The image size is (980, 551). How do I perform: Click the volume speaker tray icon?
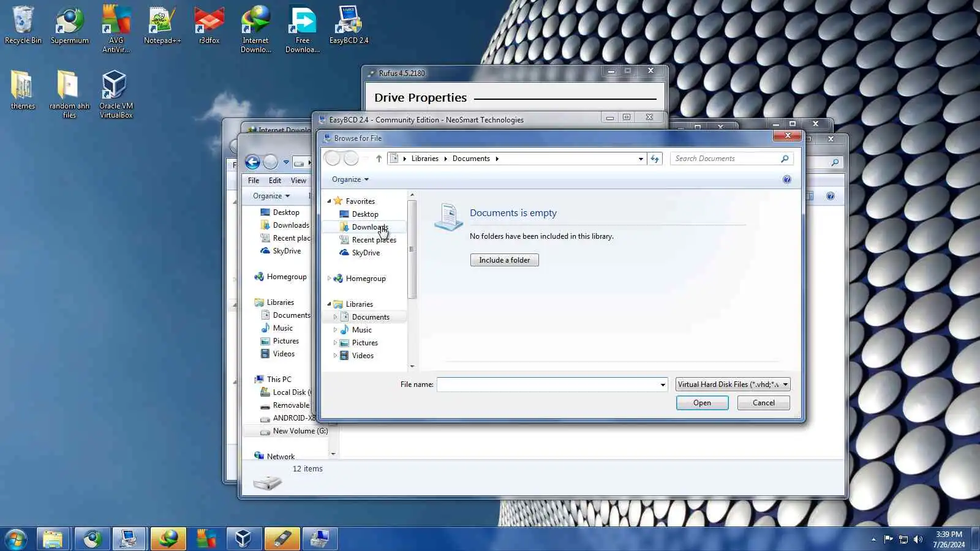[x=918, y=539]
